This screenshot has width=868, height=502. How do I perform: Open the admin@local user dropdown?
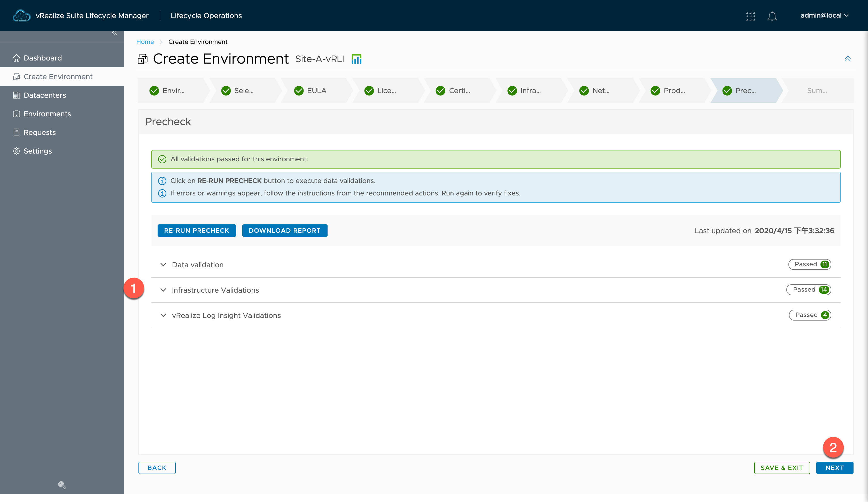824,16
